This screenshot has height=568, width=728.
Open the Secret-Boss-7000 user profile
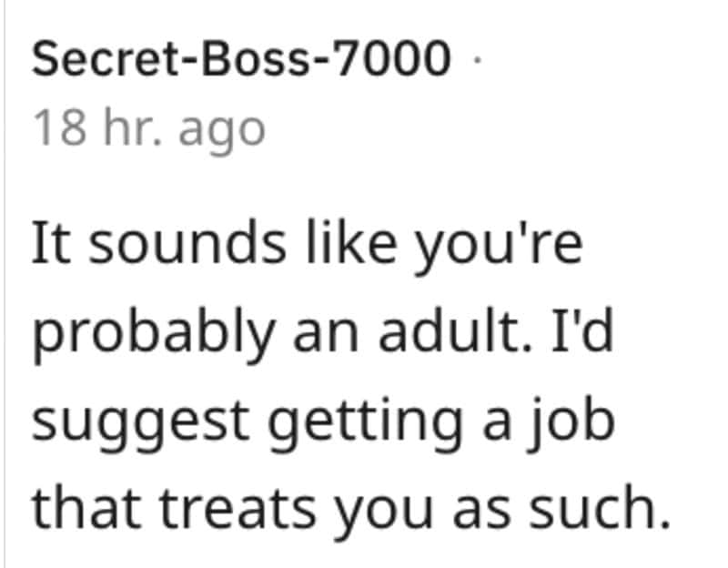(241, 58)
